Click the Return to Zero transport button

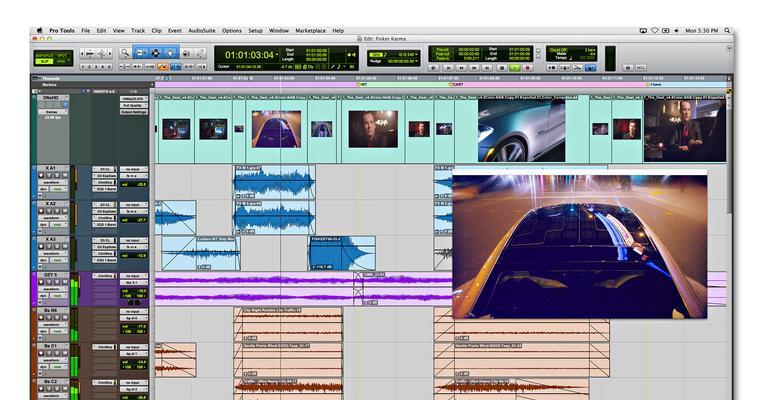(448, 68)
